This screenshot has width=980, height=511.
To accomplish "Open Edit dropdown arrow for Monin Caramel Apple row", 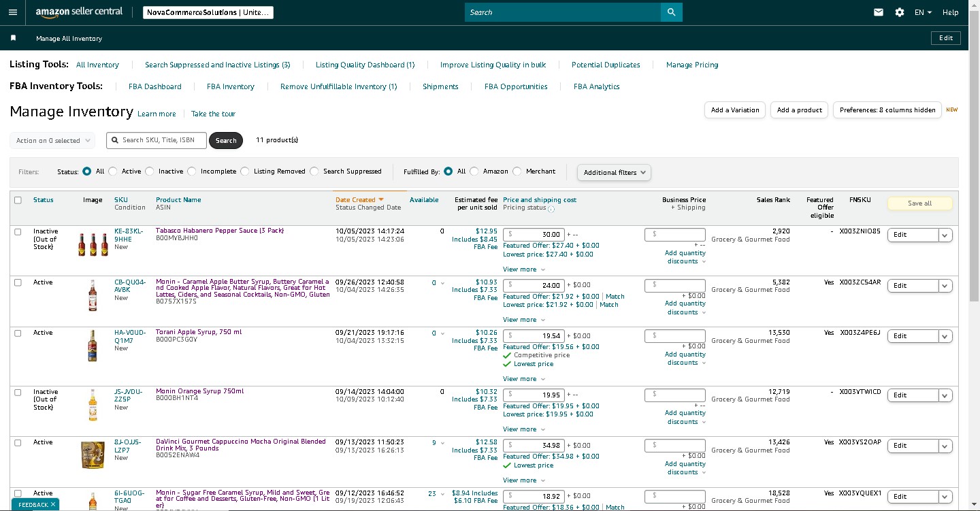I will click(945, 286).
